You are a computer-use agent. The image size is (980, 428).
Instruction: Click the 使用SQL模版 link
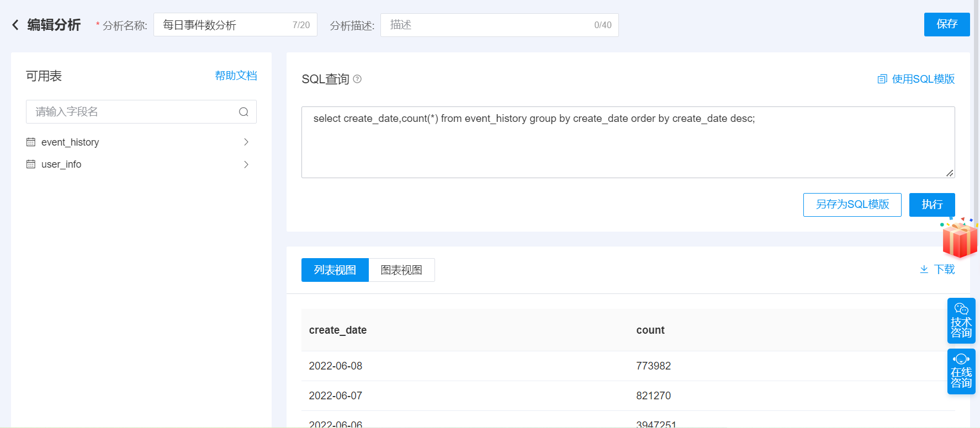[923, 79]
